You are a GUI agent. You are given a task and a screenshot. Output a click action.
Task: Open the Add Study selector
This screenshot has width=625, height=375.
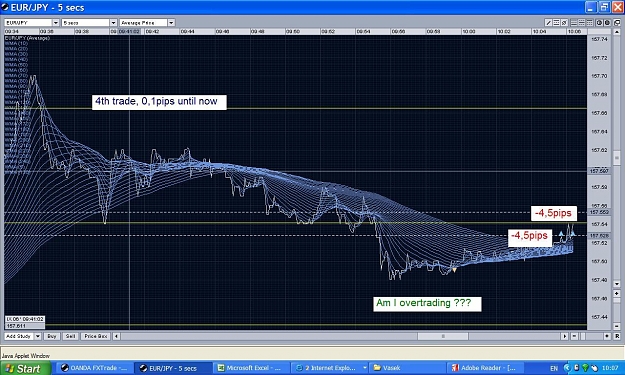pos(22,336)
